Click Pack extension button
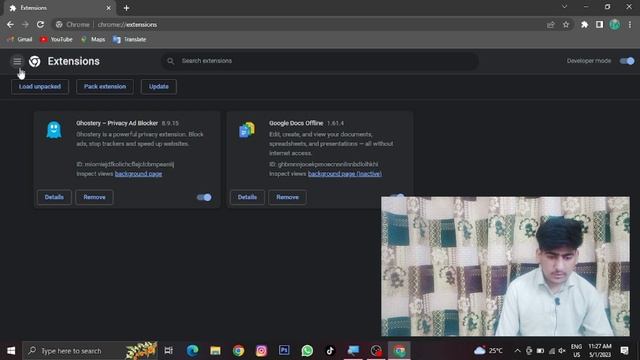640x360 pixels. (105, 87)
